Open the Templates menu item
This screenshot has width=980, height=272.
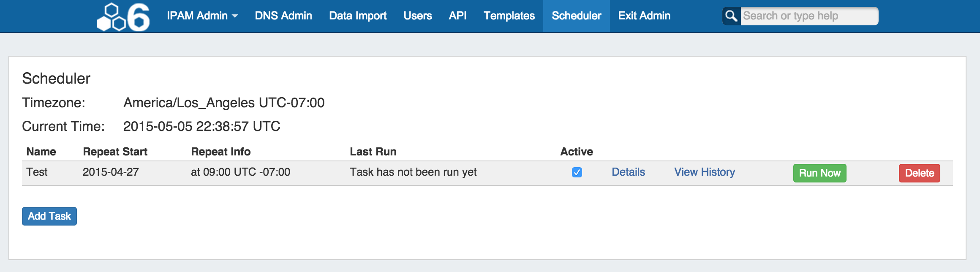pyautogui.click(x=509, y=16)
